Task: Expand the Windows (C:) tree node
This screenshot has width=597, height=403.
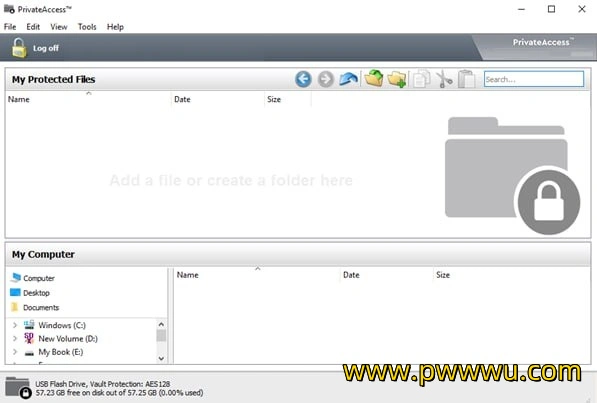Action: pos(14,325)
